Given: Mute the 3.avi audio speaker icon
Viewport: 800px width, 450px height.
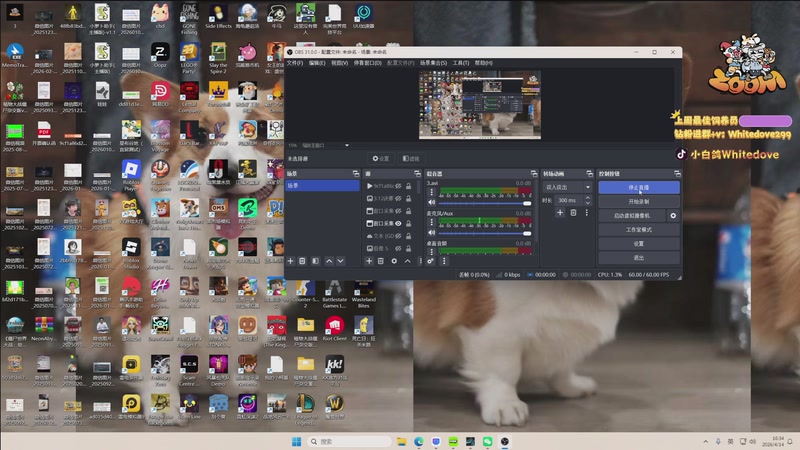Looking at the screenshot, I should pyautogui.click(x=431, y=203).
